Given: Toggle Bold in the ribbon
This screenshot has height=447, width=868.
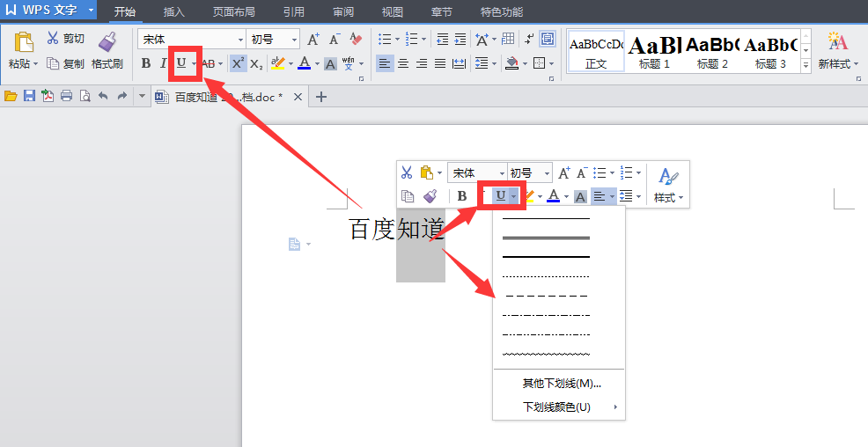Looking at the screenshot, I should pyautogui.click(x=146, y=63).
